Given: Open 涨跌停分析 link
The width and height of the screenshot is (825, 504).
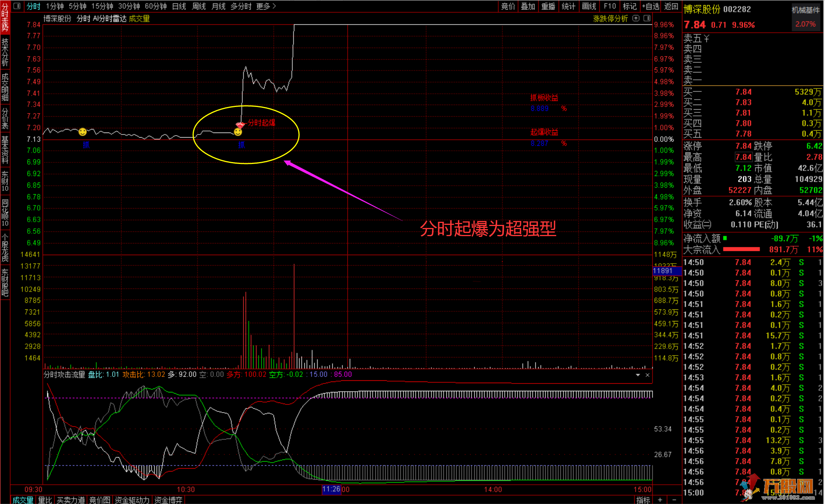Looking at the screenshot, I should pos(610,19).
